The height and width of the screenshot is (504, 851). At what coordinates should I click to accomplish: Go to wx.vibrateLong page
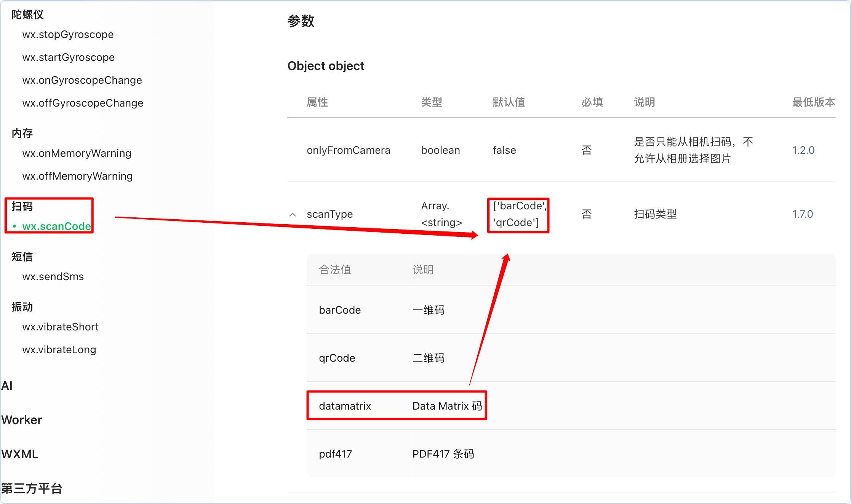59,350
